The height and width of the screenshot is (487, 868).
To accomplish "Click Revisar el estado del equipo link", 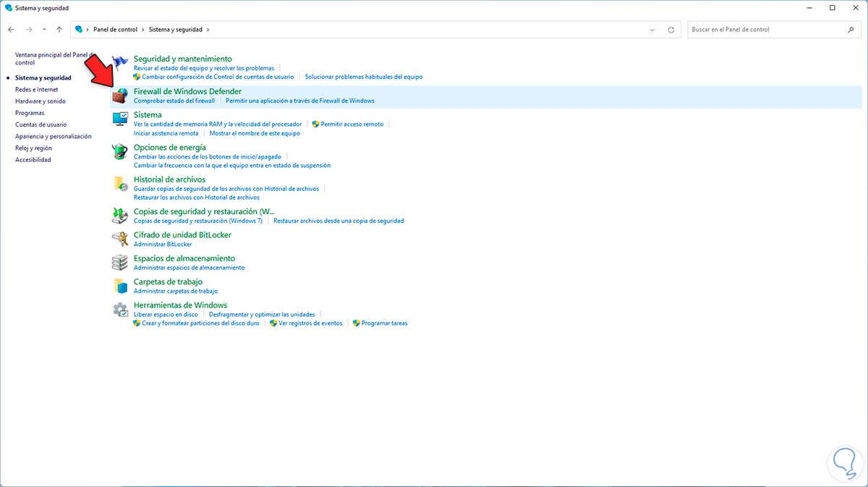I will click(204, 68).
